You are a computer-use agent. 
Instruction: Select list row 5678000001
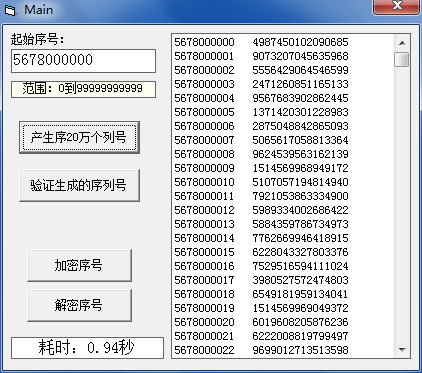click(x=282, y=56)
